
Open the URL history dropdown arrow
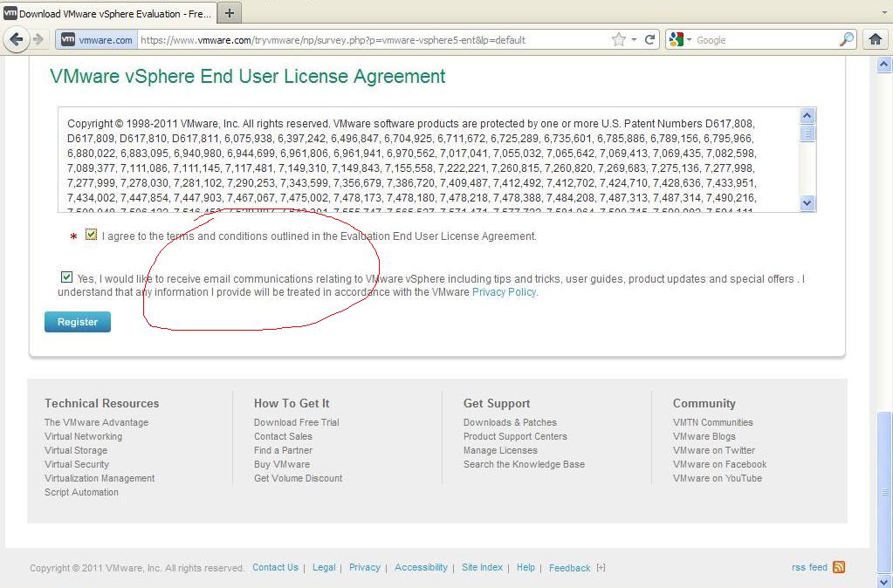(x=634, y=40)
